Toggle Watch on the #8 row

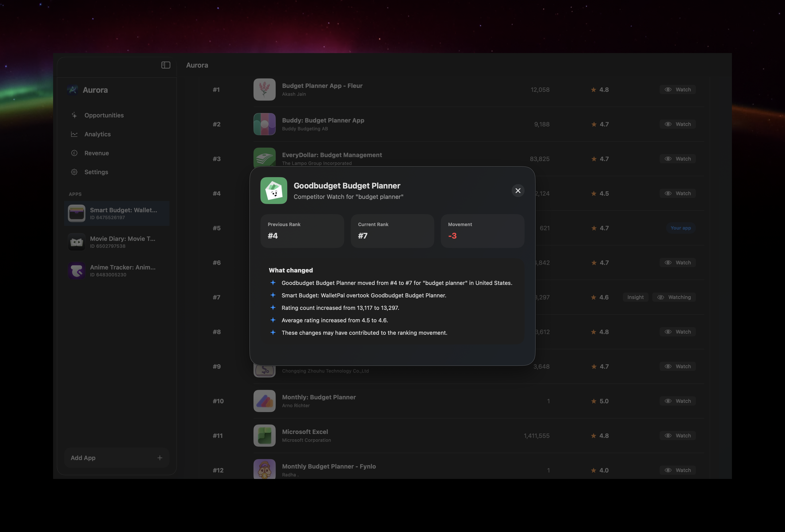coord(678,332)
